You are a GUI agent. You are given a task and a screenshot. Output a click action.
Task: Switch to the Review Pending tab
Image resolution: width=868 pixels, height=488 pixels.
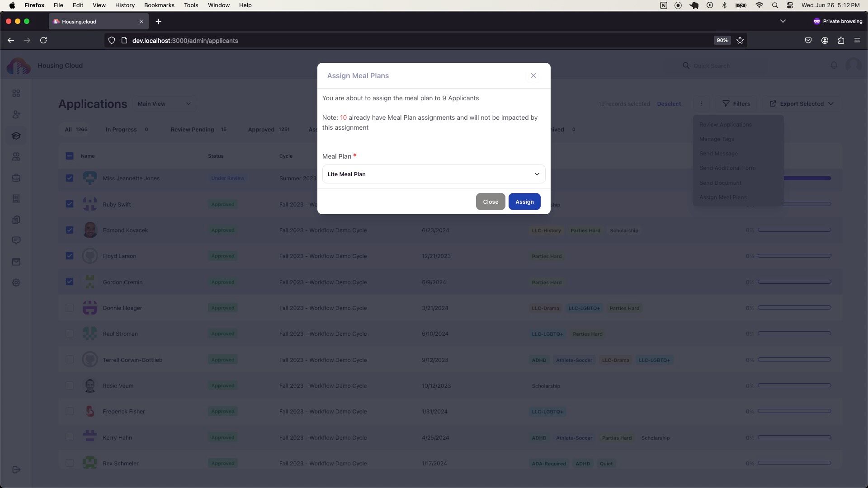click(x=192, y=129)
